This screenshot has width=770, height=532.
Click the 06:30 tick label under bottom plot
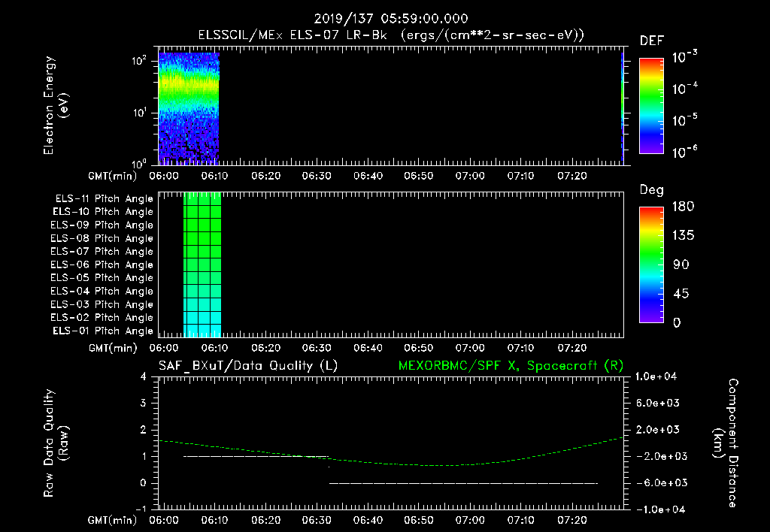coord(317,520)
